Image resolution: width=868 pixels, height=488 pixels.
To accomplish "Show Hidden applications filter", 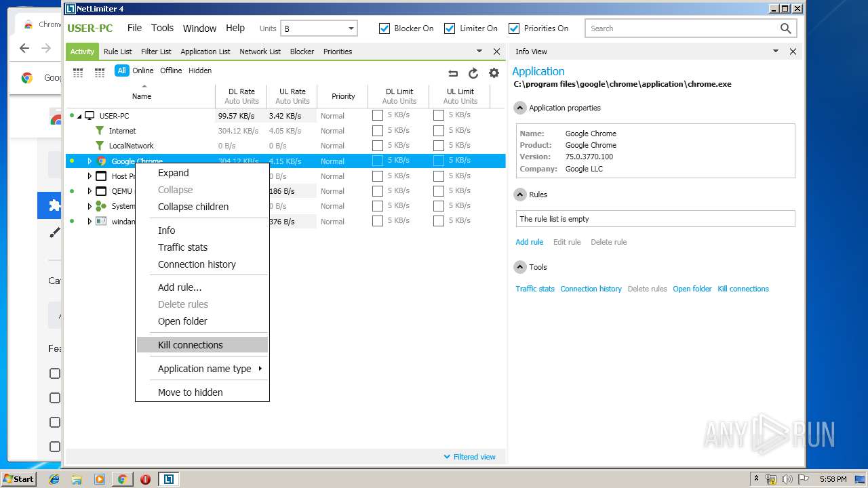I will [200, 70].
